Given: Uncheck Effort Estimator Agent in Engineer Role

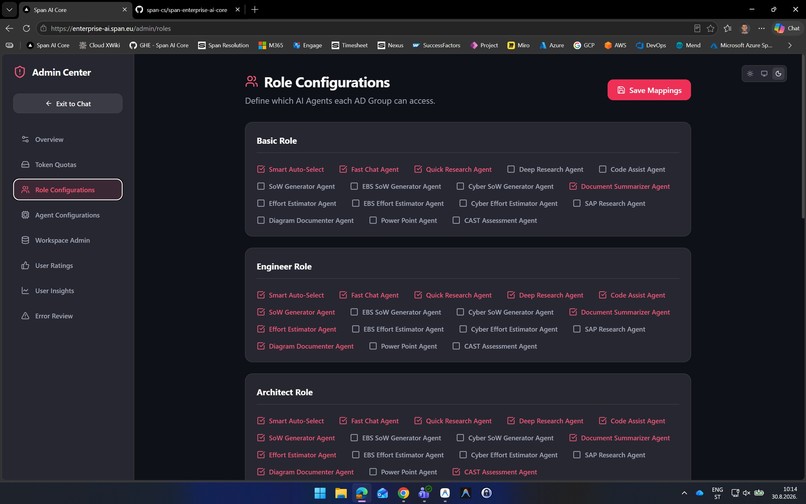Looking at the screenshot, I should point(261,329).
